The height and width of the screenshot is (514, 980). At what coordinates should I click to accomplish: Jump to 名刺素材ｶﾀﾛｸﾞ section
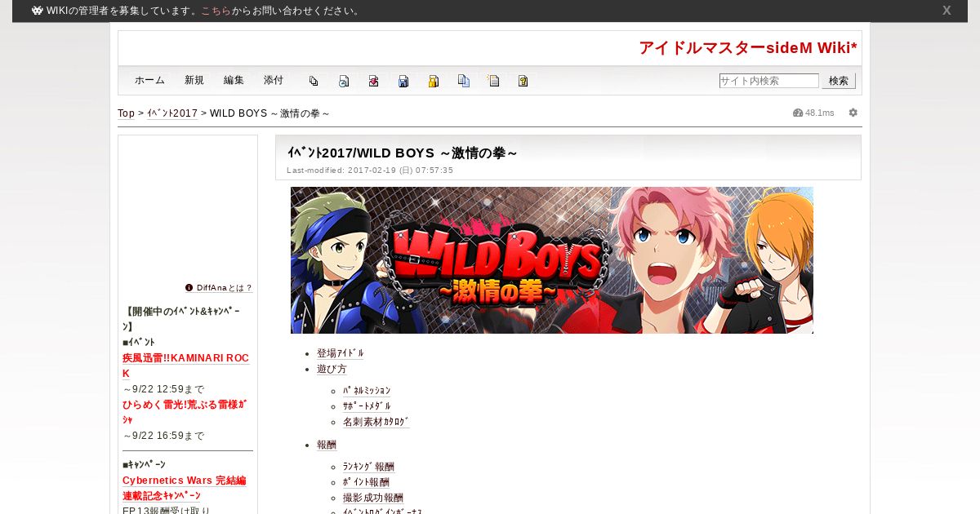(376, 422)
